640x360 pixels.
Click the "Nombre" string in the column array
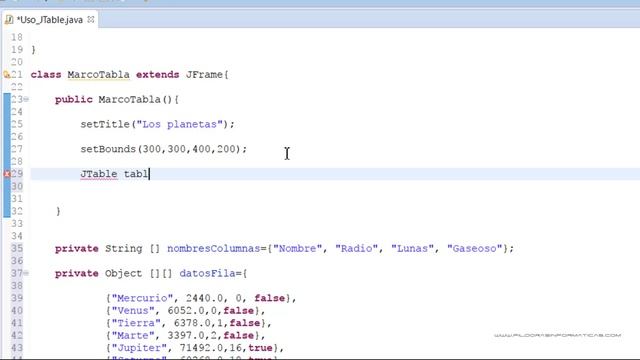click(298, 249)
